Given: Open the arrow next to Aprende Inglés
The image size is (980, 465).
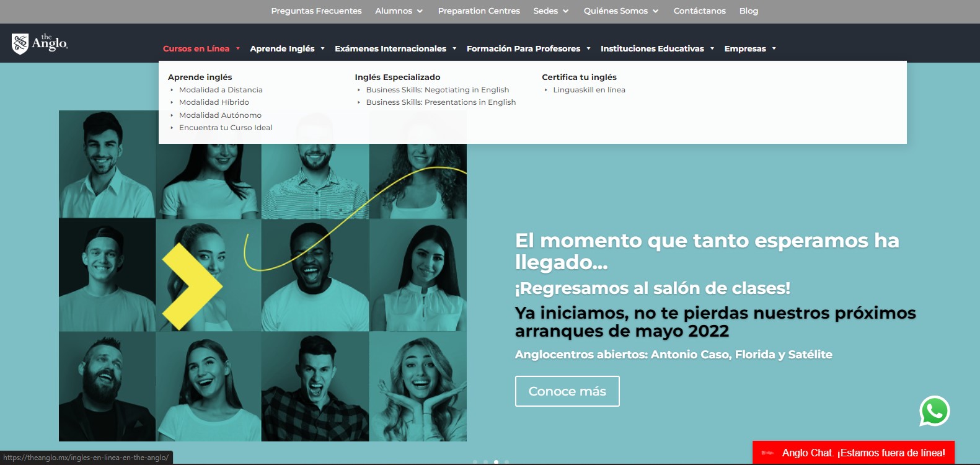Looking at the screenshot, I should tap(323, 48).
